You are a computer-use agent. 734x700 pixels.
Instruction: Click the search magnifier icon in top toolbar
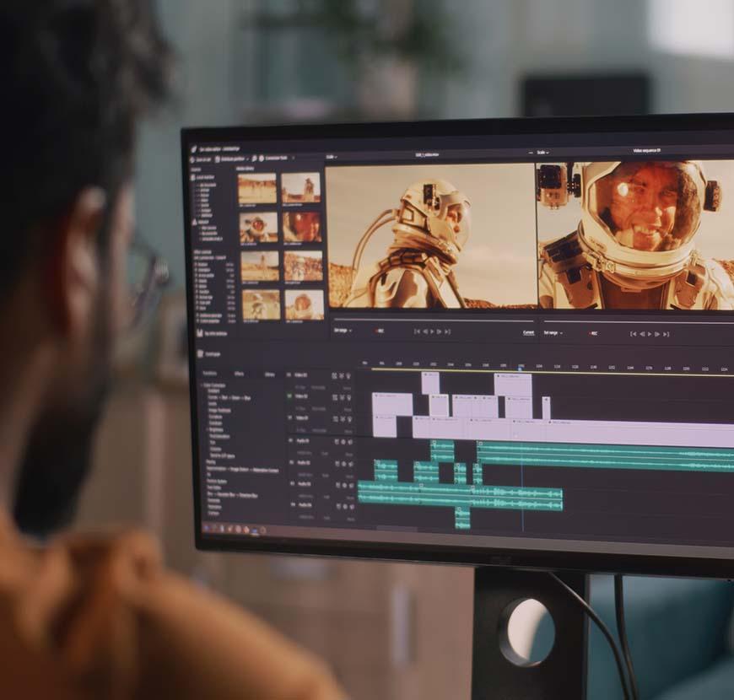tap(254, 158)
